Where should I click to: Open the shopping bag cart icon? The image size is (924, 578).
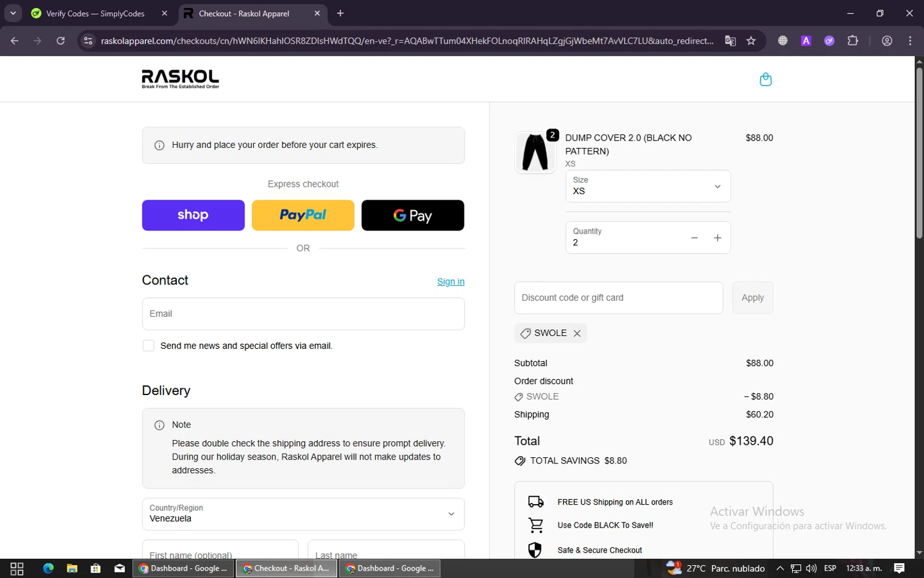click(x=766, y=79)
